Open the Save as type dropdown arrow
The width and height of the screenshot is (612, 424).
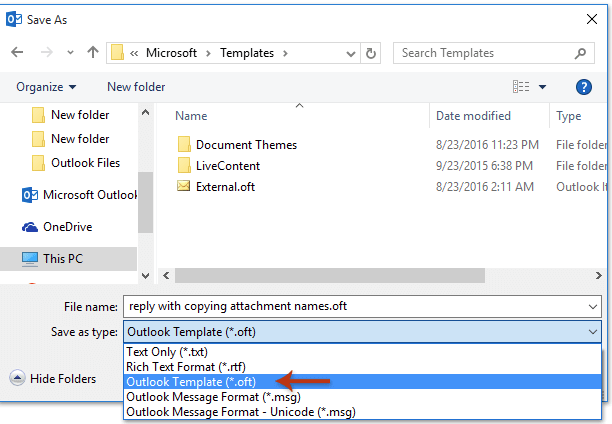593,332
